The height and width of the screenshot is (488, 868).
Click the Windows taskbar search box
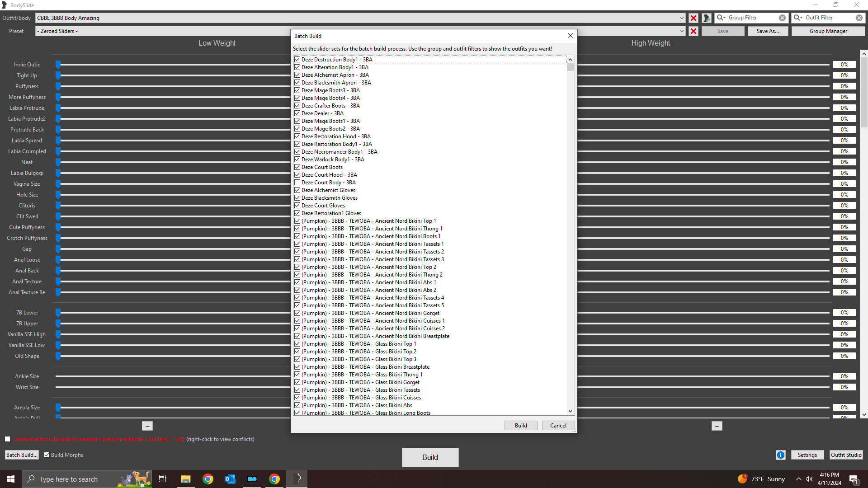(87, 479)
